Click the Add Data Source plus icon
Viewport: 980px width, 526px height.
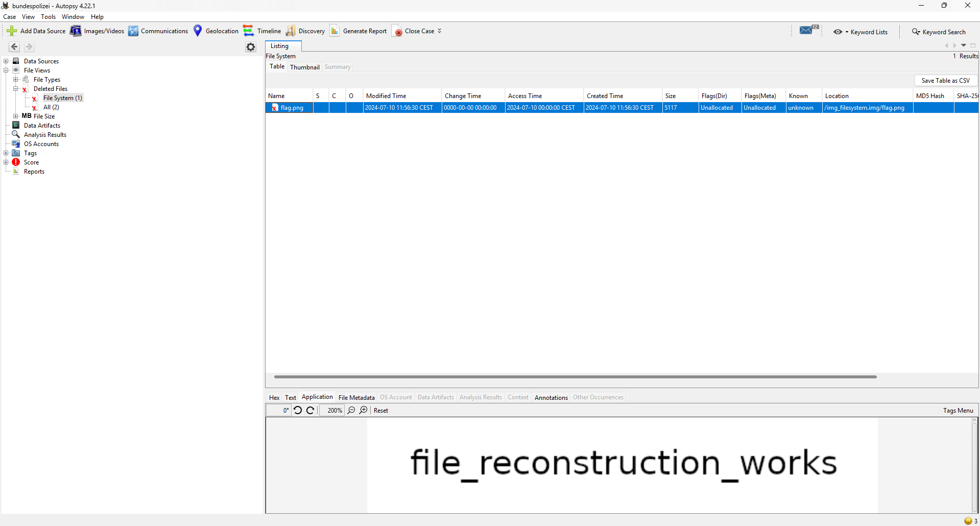click(x=12, y=31)
